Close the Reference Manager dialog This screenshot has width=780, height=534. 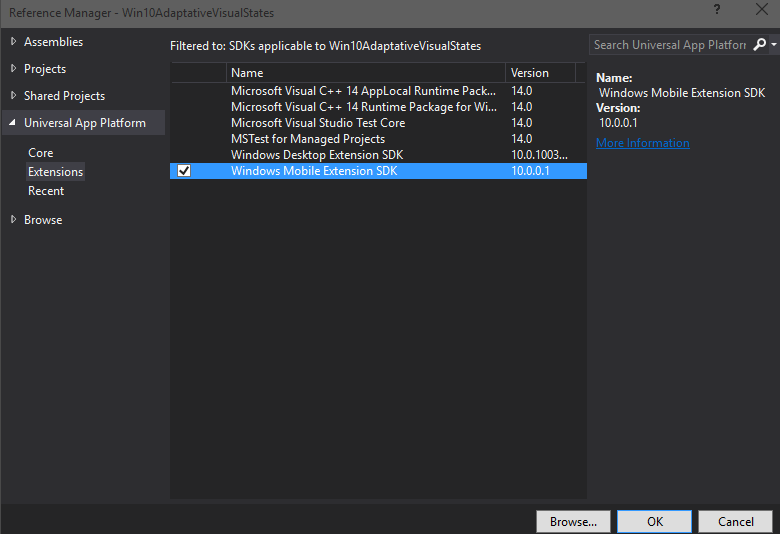[762, 9]
